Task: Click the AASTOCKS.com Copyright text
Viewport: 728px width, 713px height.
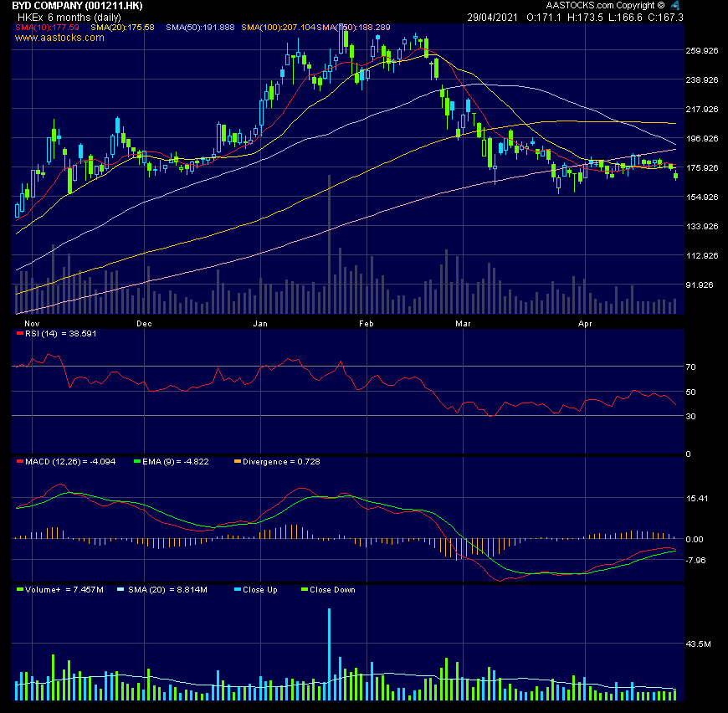Action: (x=606, y=6)
